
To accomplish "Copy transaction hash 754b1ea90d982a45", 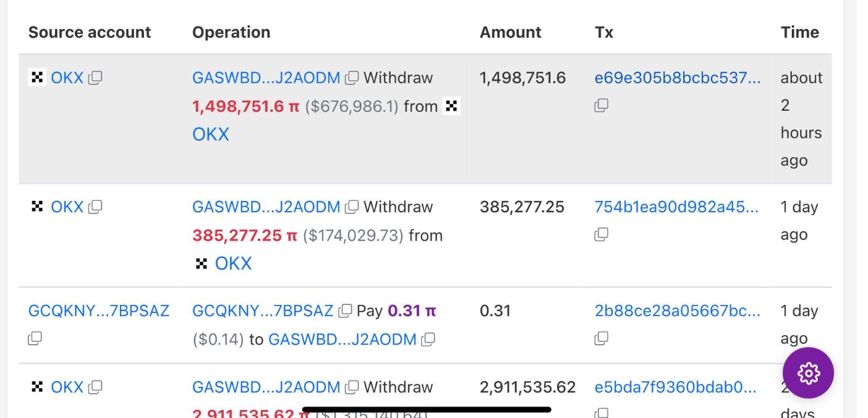I will coord(602,234).
